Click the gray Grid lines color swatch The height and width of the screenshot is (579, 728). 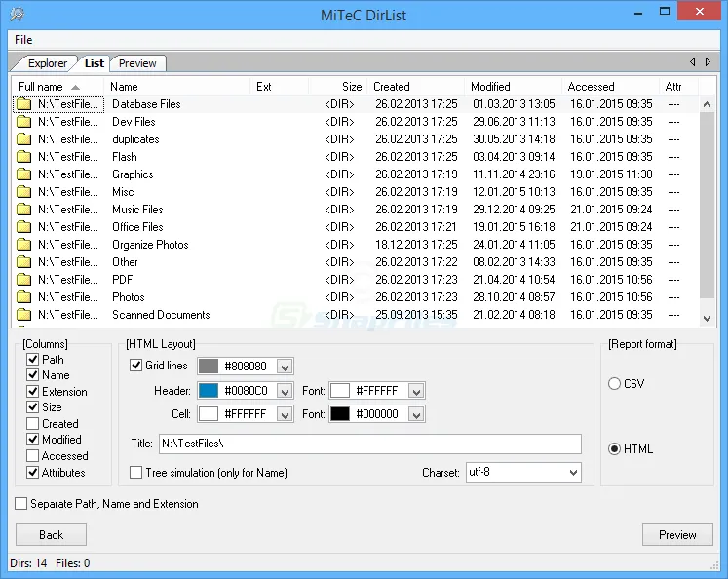[209, 367]
